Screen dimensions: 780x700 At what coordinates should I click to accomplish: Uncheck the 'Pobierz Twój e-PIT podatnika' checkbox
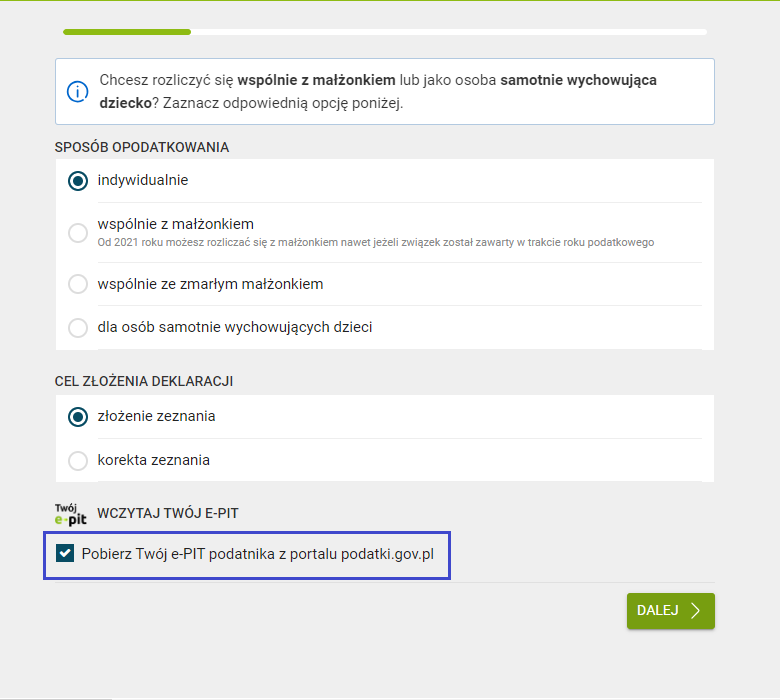[66, 553]
